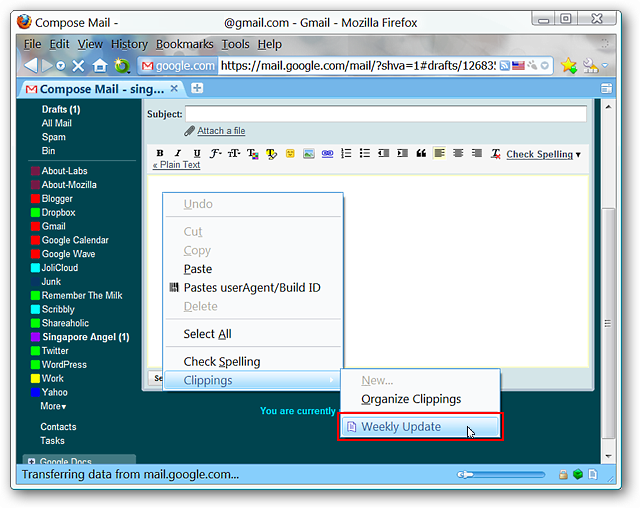Click the Firefox home button

tap(100, 65)
